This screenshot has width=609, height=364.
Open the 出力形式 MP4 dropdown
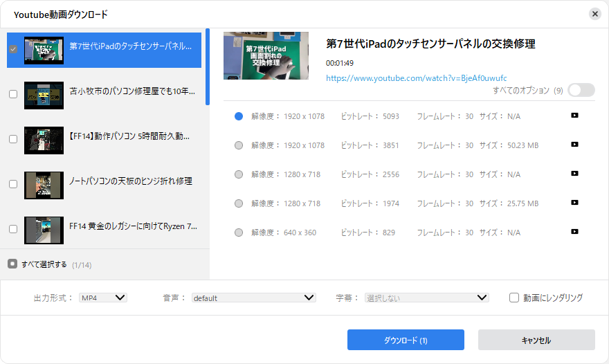[x=102, y=298]
